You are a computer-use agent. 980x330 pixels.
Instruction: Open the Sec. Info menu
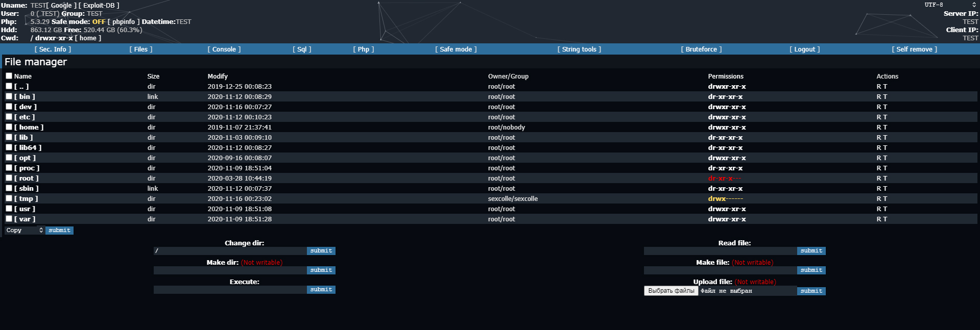[53, 49]
